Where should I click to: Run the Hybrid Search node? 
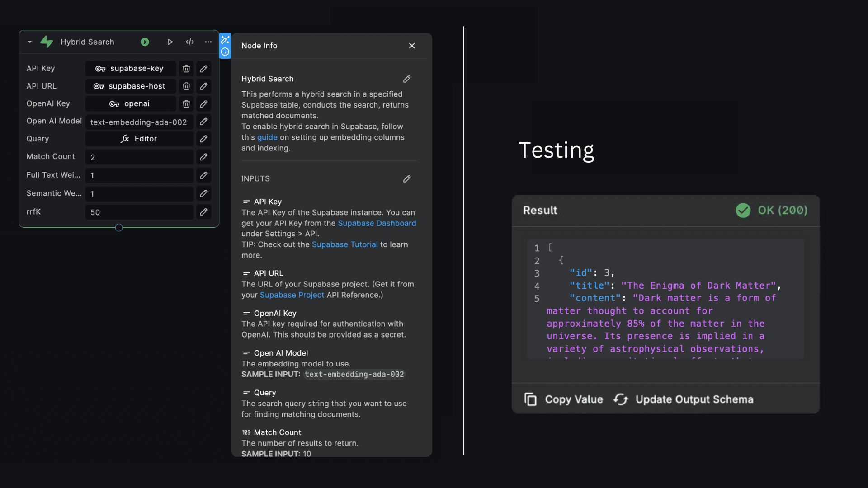(170, 42)
